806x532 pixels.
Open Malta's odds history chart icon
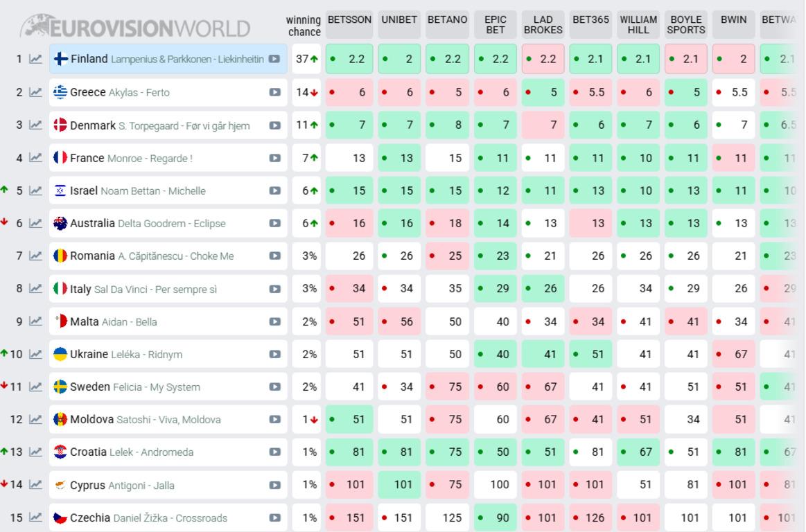tap(35, 322)
